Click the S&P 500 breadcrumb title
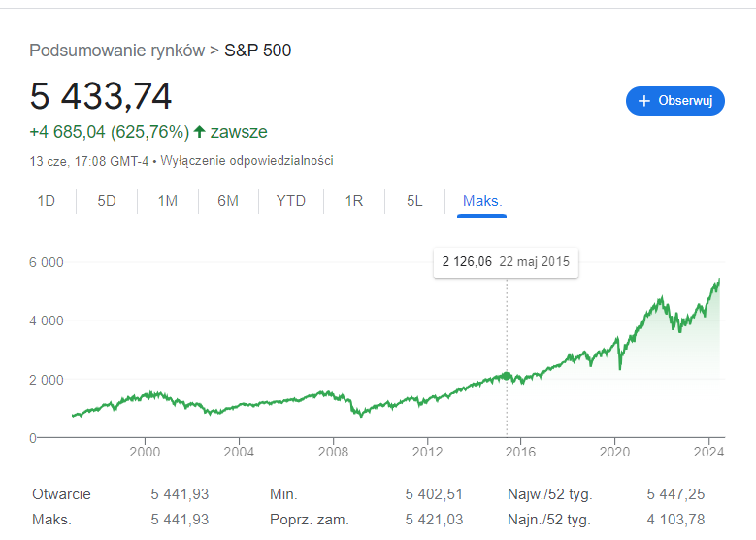The image size is (756, 540). pyautogui.click(x=257, y=50)
